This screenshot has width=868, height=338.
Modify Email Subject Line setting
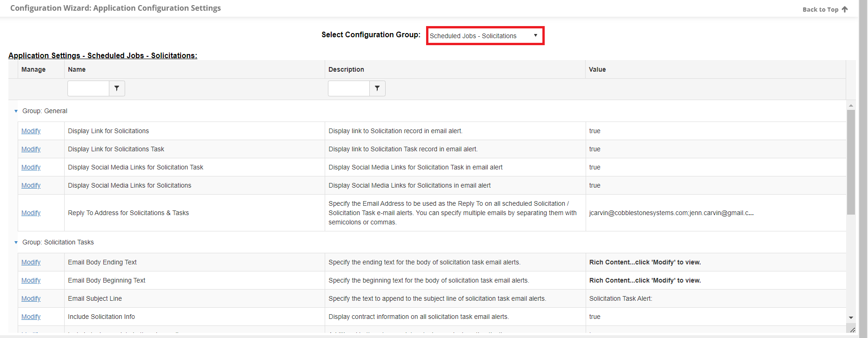(31, 298)
